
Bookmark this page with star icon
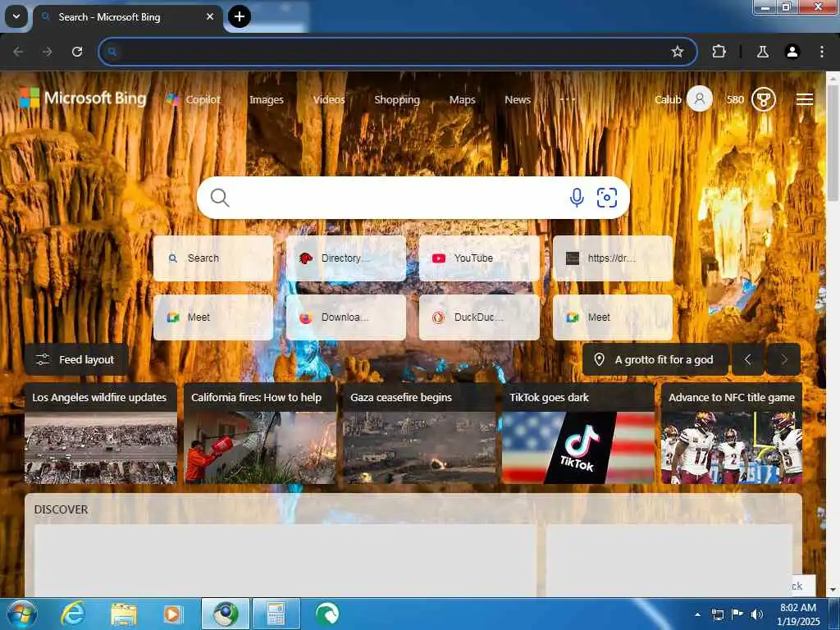[678, 52]
